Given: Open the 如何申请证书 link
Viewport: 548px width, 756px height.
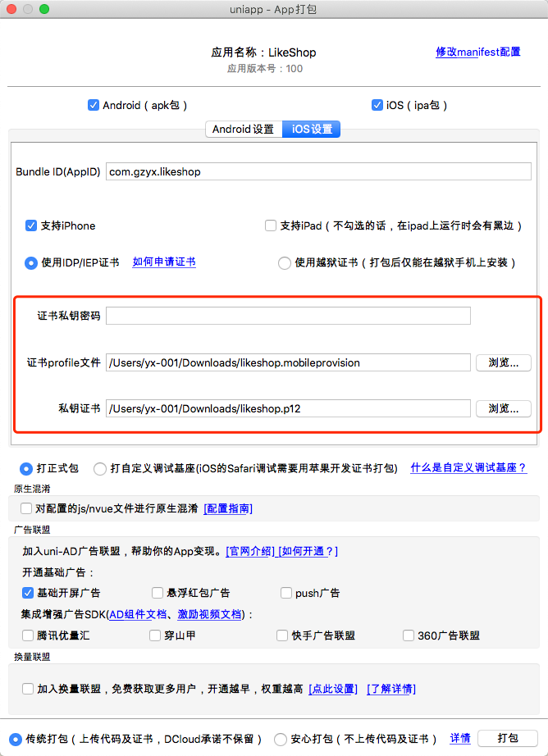Looking at the screenshot, I should point(164,262).
